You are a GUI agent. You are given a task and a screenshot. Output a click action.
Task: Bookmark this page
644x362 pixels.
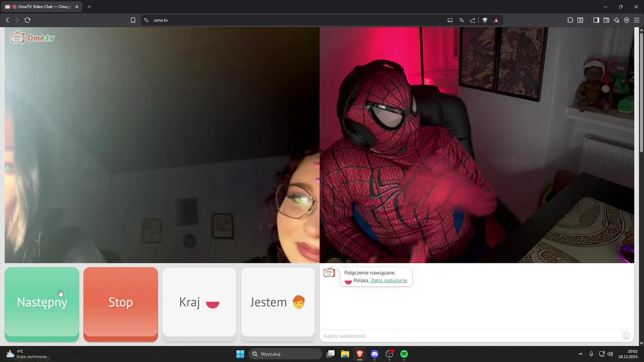coord(133,20)
